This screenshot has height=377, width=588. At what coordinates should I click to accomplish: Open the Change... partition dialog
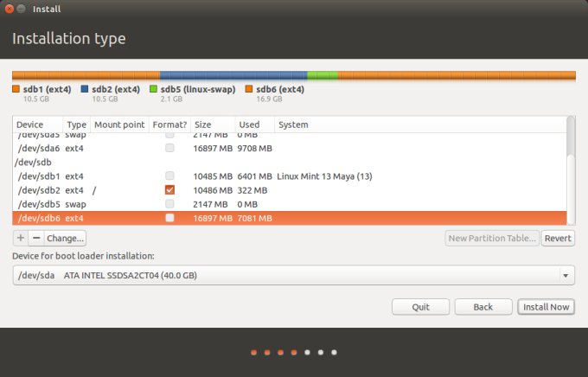65,238
